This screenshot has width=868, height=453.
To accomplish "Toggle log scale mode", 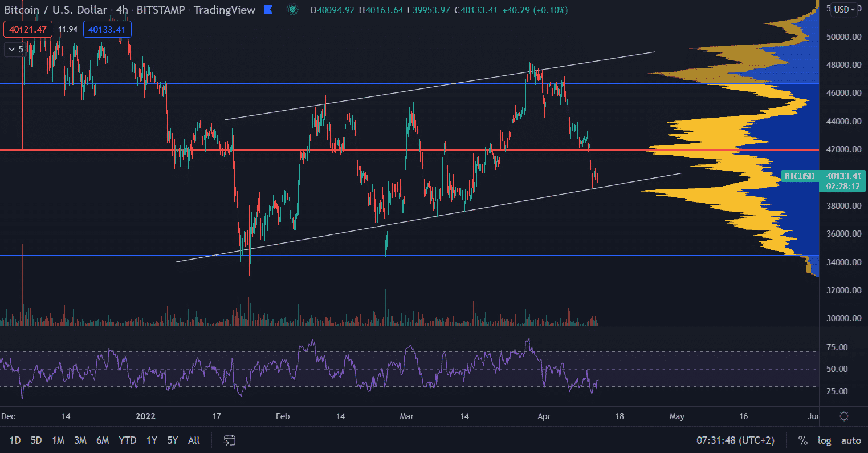I will (824, 440).
